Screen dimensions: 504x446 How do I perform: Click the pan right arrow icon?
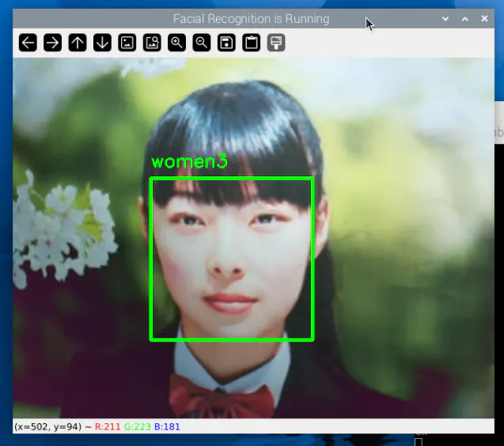point(52,43)
